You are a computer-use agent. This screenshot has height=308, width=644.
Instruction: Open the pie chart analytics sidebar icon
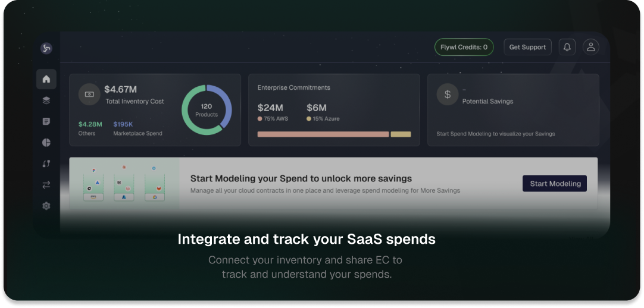click(46, 143)
